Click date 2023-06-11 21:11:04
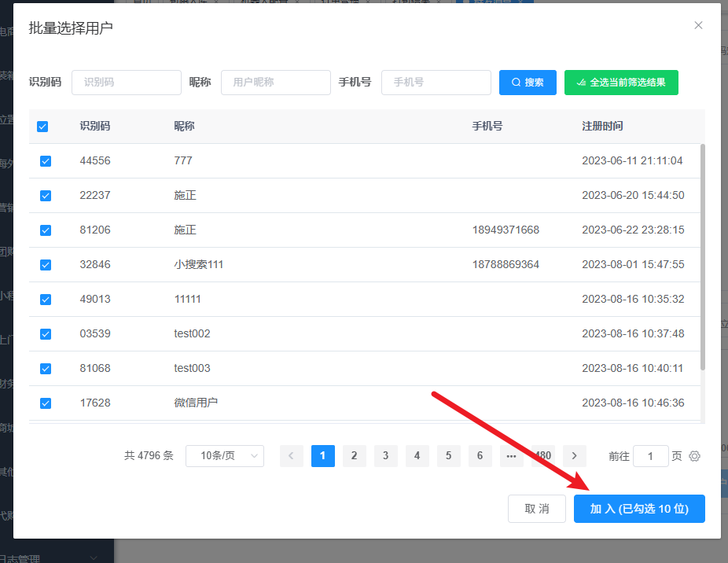Viewport: 728px width, 563px height. tap(632, 160)
